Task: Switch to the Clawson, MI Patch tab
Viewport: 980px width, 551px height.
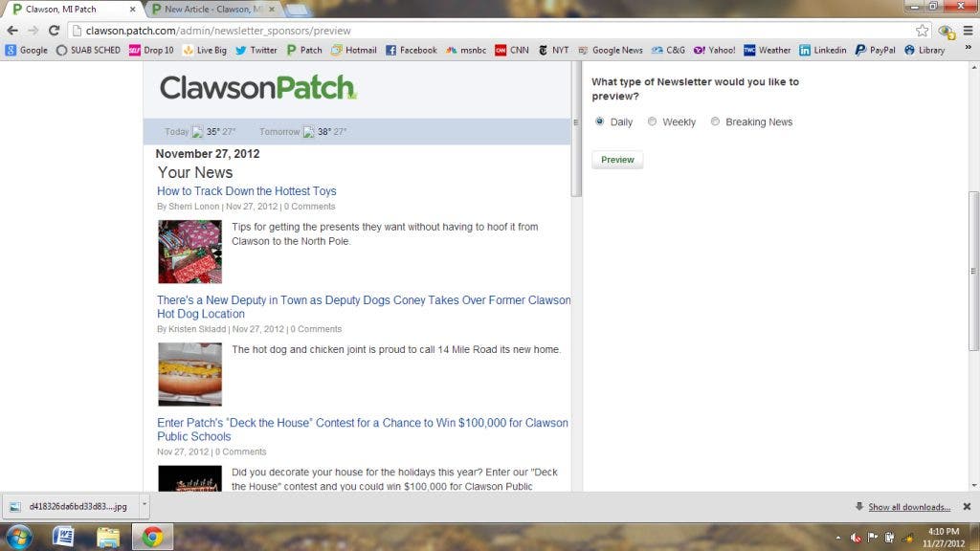Action: pos(69,10)
